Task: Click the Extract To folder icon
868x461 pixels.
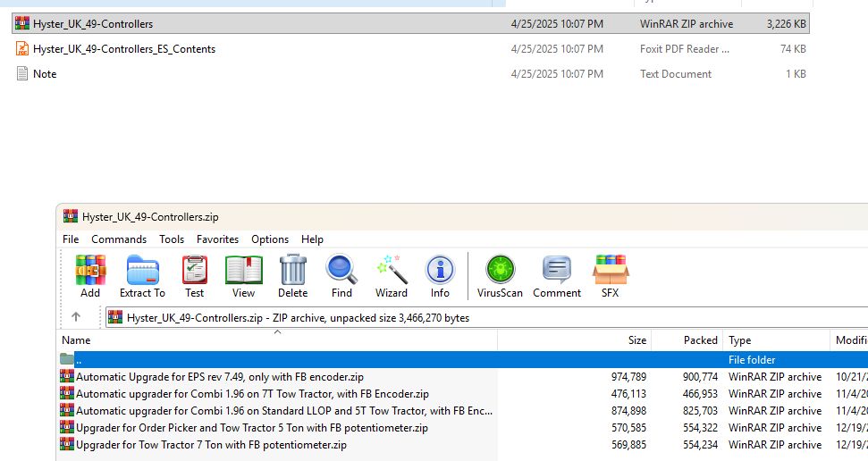Action: point(142,270)
